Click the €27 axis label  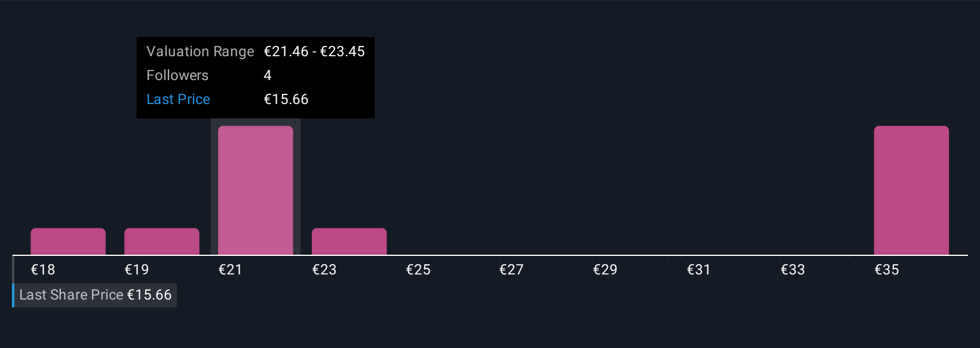[x=512, y=270]
